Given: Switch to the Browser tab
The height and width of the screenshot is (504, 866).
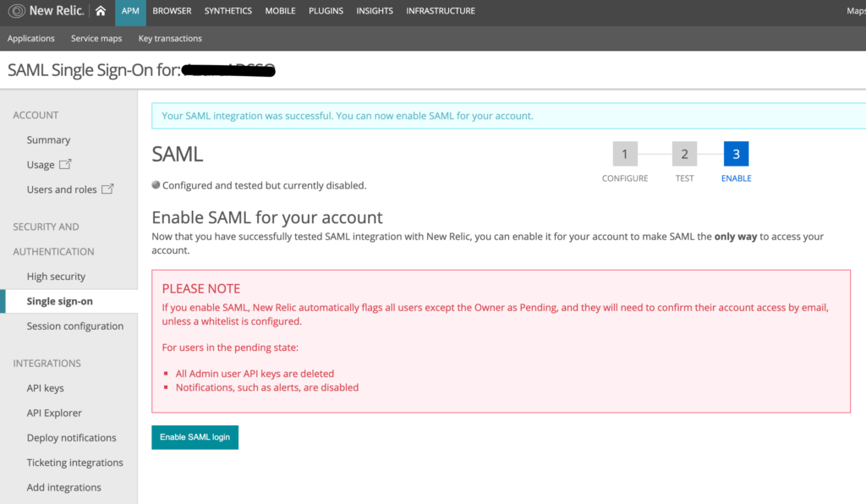Looking at the screenshot, I should tap(172, 11).
